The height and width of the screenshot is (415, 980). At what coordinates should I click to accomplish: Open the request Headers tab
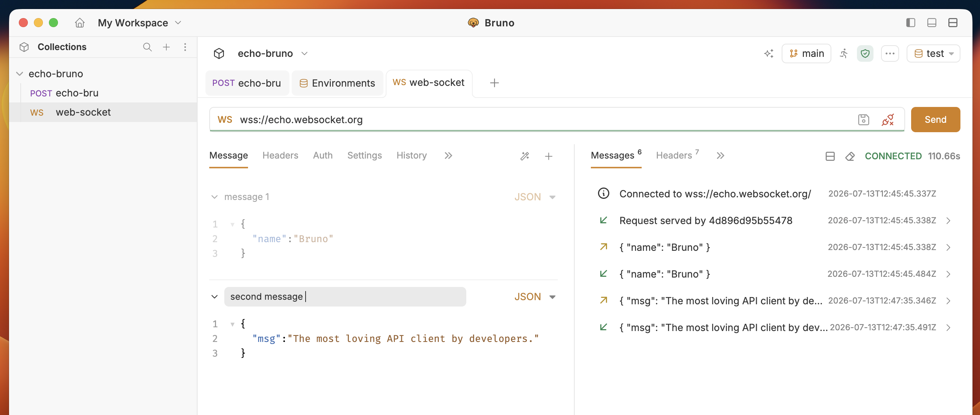coord(280,155)
